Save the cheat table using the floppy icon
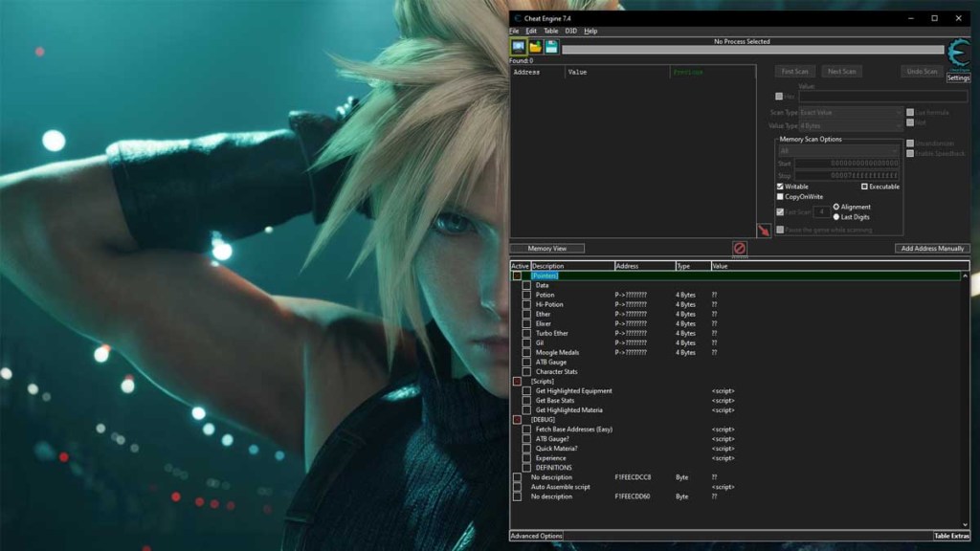The width and height of the screenshot is (980, 551). point(551,47)
